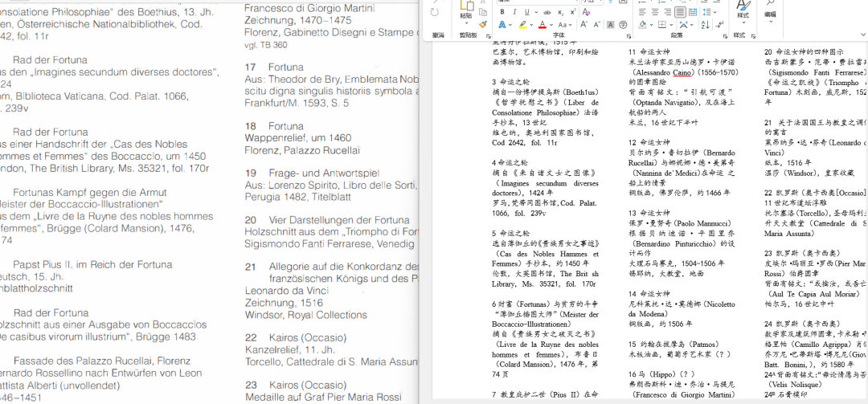Toggle Character Shading icon
Screen dimensions: 868x404
click(611, 24)
